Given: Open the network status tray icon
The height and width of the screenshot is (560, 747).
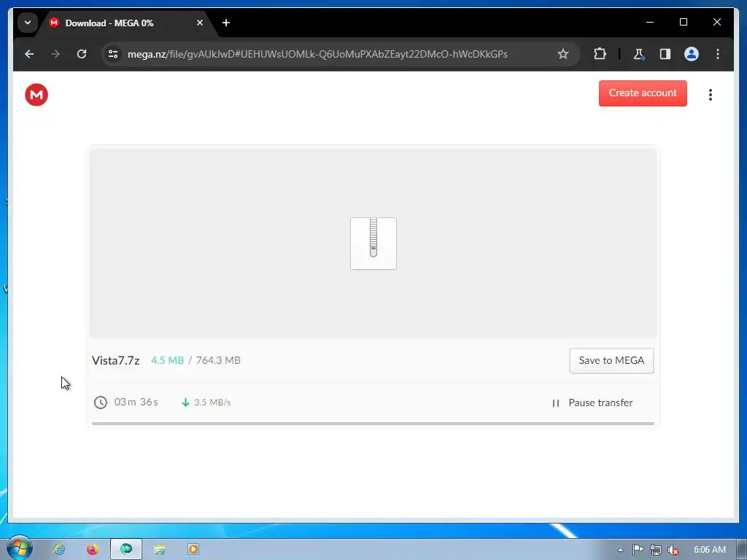Looking at the screenshot, I should pos(656,550).
